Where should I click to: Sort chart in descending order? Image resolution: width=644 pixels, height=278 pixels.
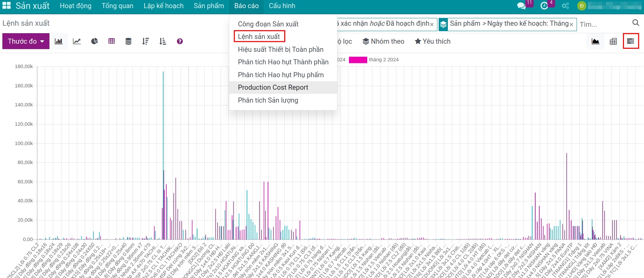pyautogui.click(x=146, y=41)
